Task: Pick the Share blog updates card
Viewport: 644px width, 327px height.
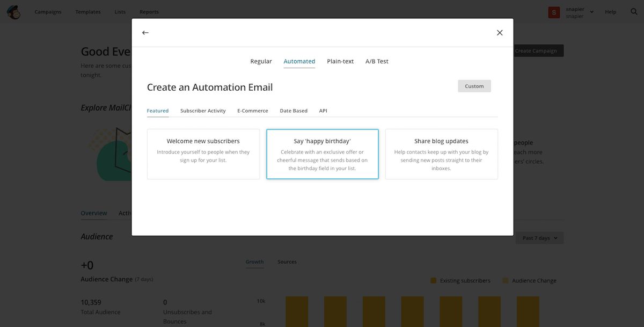Action: click(x=441, y=154)
